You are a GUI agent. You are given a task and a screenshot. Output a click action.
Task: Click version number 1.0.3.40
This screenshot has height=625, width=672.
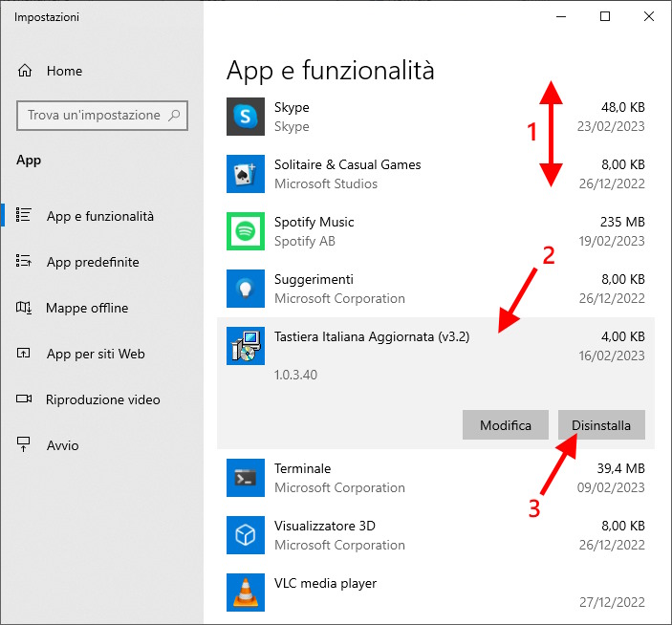click(x=295, y=375)
